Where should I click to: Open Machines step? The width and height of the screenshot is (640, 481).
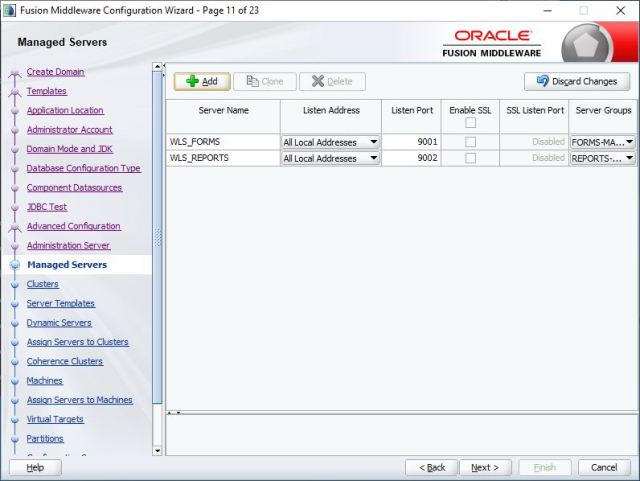click(44, 381)
